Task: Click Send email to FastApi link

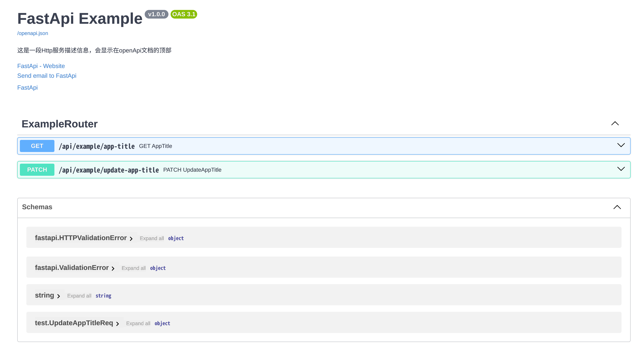Action: coord(47,76)
